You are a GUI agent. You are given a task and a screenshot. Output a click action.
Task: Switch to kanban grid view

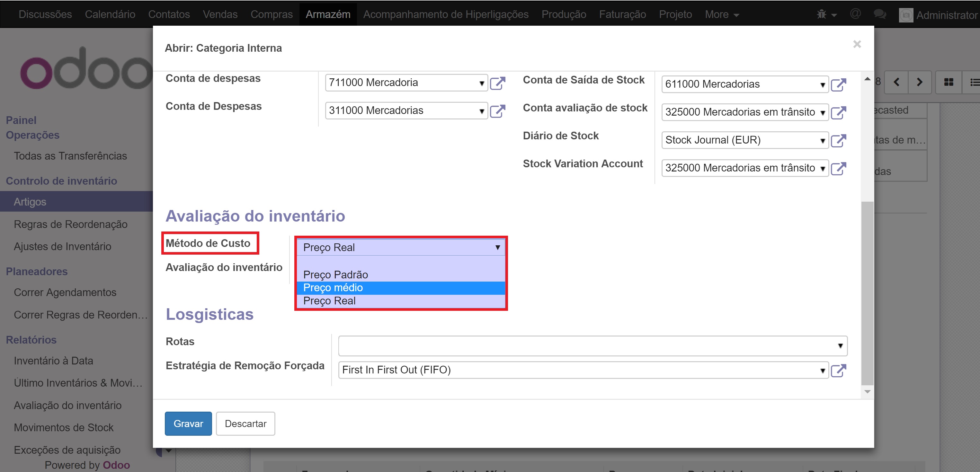click(x=949, y=82)
